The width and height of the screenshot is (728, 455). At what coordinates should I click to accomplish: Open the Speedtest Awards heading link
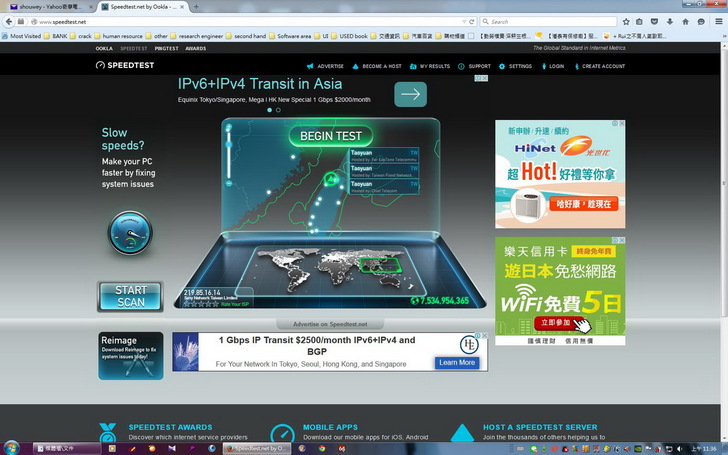pyautogui.click(x=170, y=427)
